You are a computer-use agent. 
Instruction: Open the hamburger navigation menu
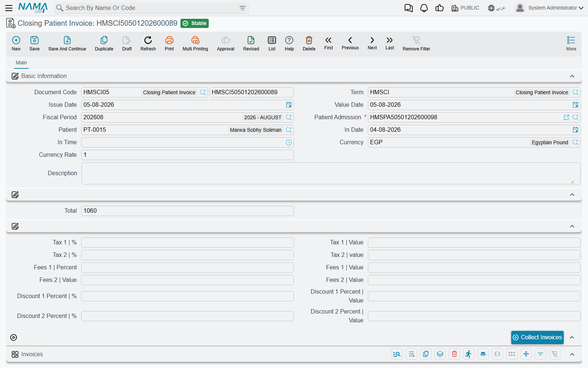point(9,8)
